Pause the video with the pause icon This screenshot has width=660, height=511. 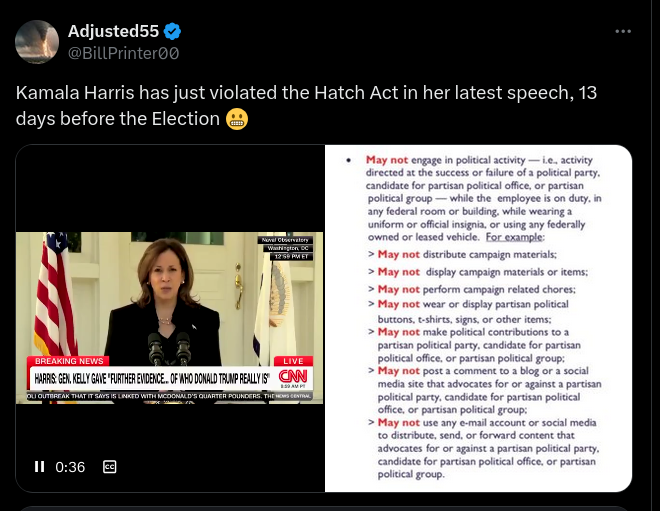pos(40,466)
